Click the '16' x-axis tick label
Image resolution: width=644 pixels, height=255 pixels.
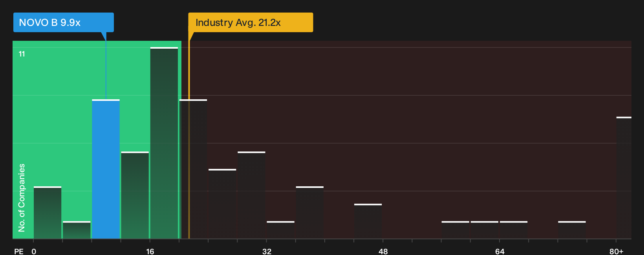(150, 251)
